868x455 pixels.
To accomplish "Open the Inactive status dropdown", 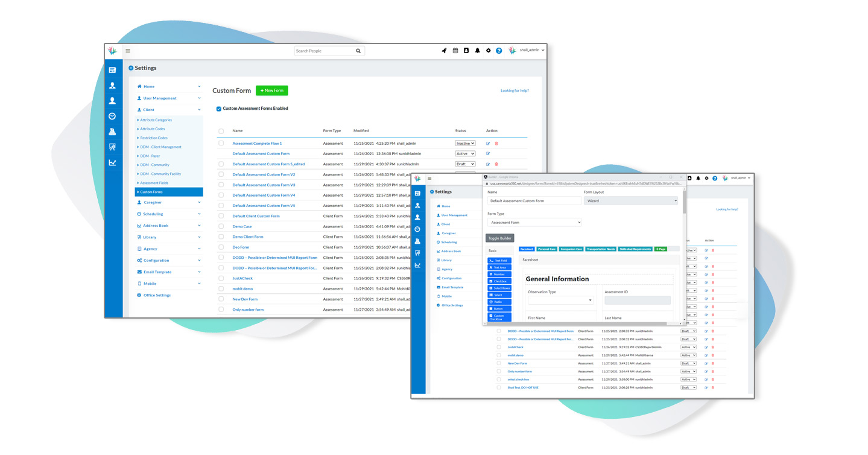I will click(465, 144).
